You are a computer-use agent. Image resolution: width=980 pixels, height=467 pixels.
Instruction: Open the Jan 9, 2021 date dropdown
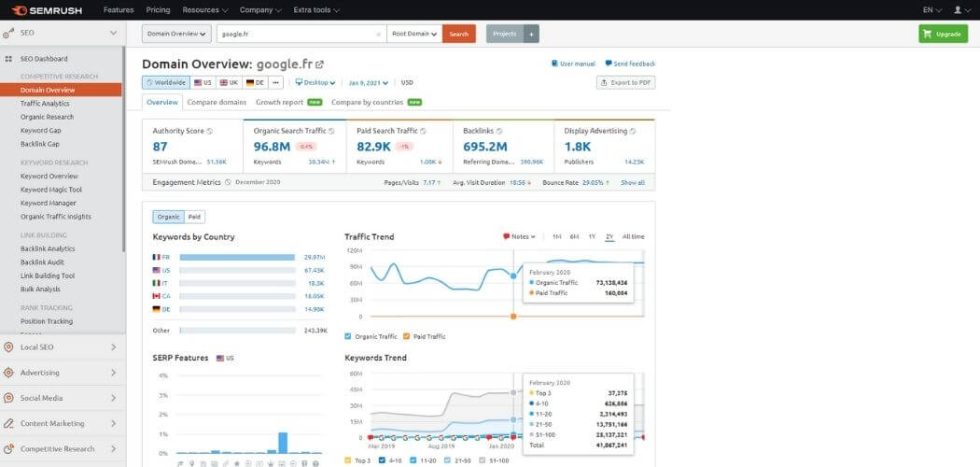(x=368, y=82)
